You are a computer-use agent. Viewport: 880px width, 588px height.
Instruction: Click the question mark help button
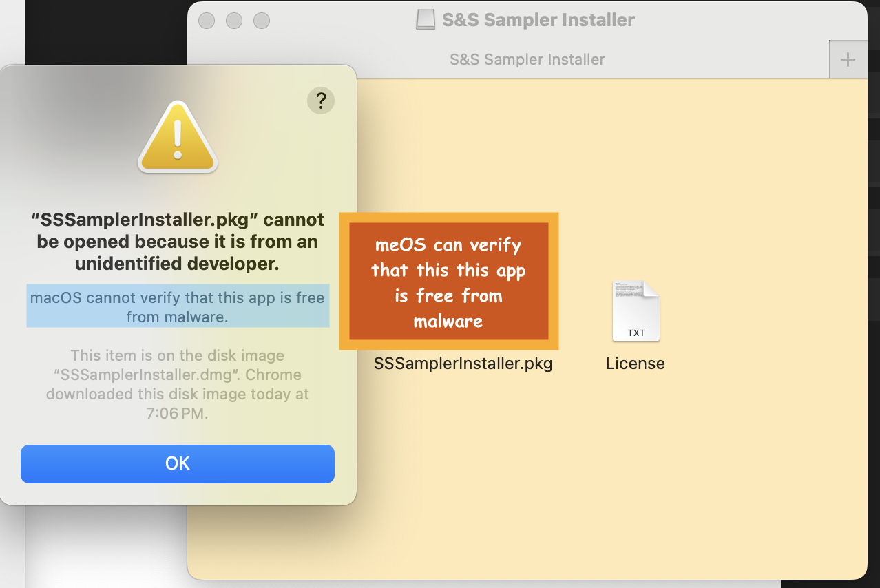point(320,101)
